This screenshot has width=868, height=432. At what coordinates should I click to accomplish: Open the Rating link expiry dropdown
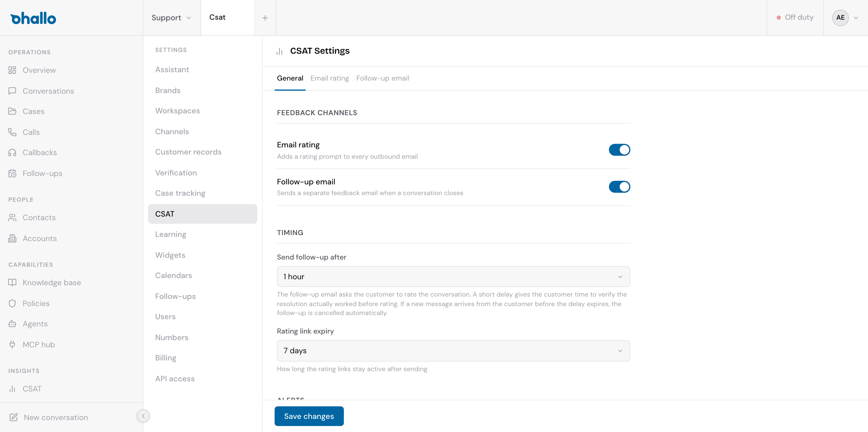point(453,351)
